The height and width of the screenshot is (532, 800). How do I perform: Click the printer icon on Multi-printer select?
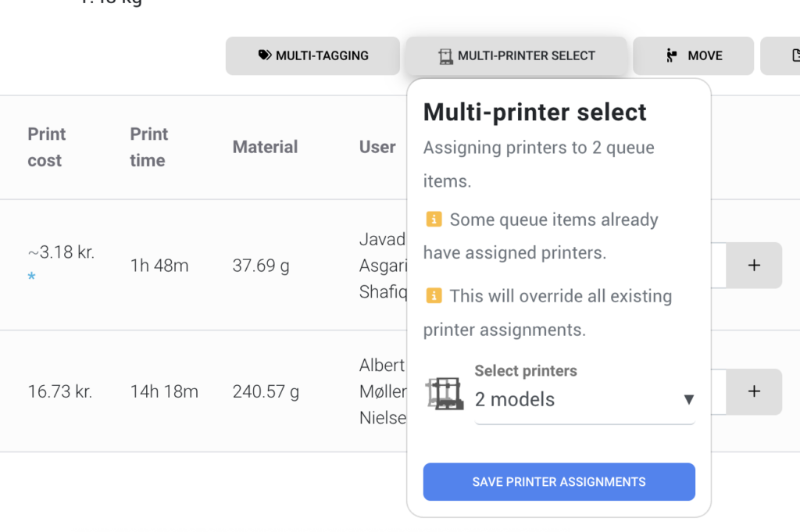[x=445, y=56]
